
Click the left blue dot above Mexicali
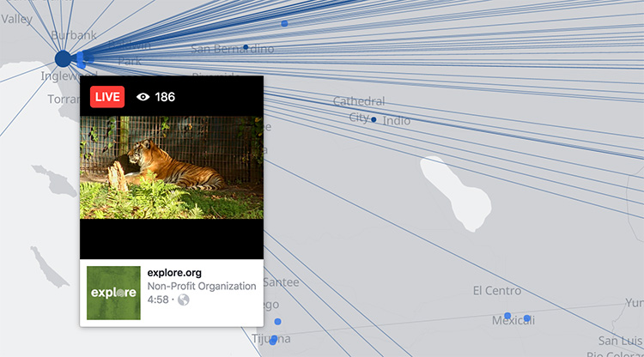(x=507, y=316)
